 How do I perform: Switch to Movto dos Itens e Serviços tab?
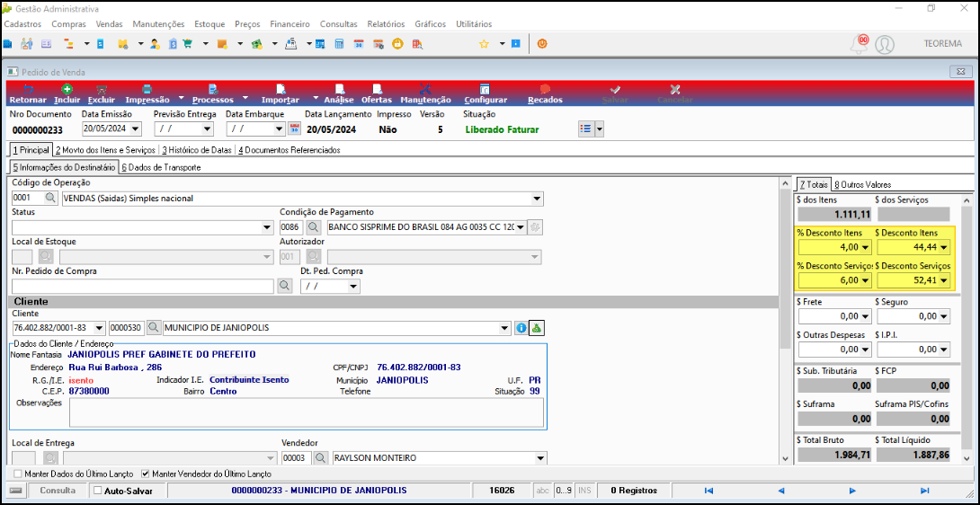coord(105,151)
